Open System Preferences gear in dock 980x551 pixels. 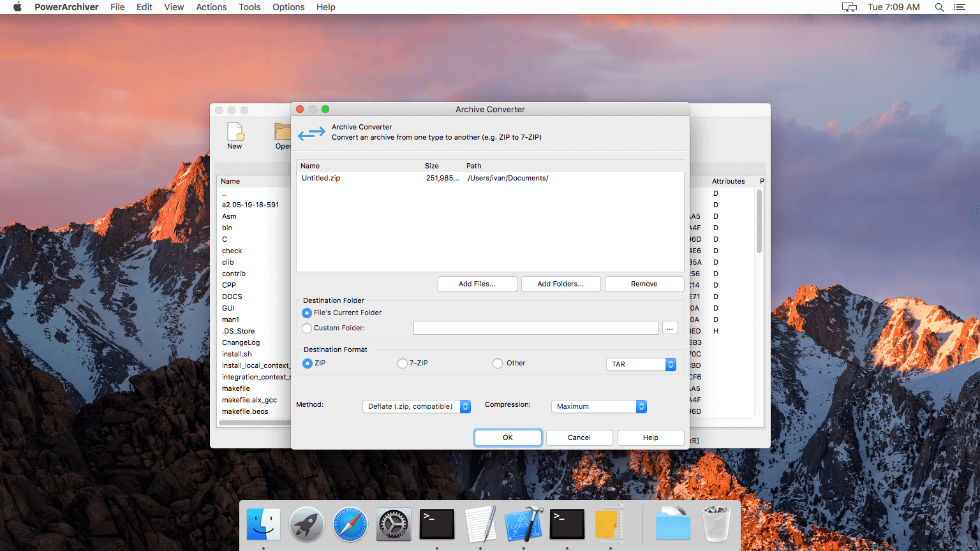coord(394,524)
